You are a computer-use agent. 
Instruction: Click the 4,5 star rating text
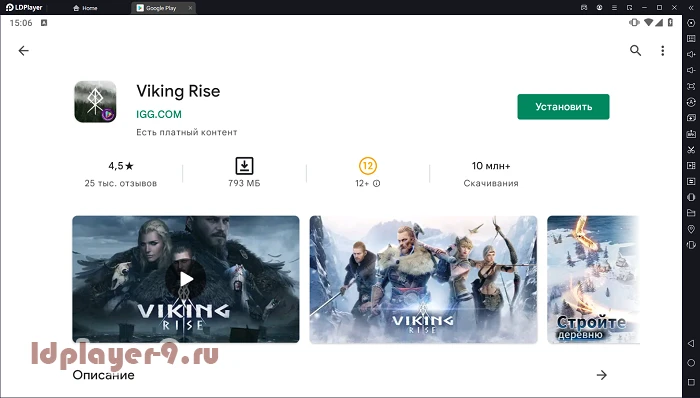[121, 166]
